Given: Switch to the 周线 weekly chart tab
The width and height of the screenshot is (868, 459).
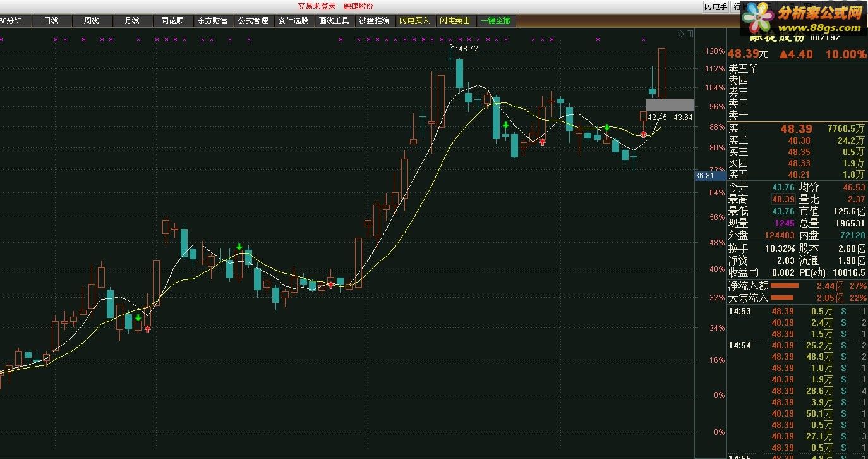Looking at the screenshot, I should (x=92, y=21).
